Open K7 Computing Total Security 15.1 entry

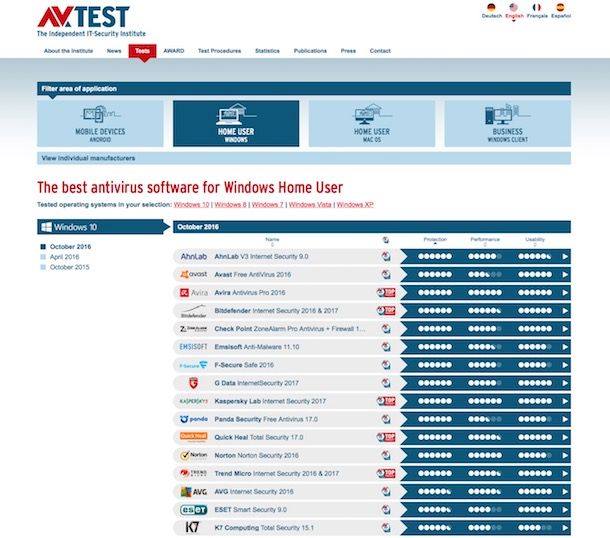(264, 528)
